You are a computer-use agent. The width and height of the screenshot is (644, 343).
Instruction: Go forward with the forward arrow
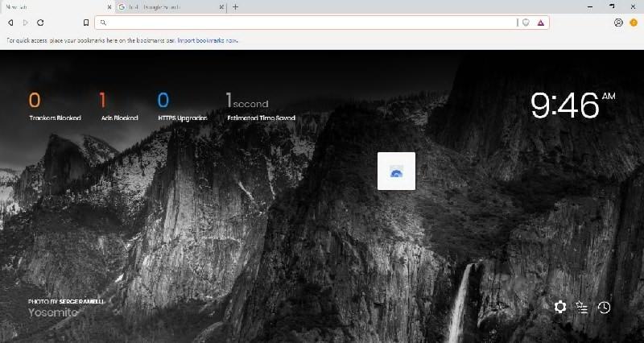click(26, 23)
